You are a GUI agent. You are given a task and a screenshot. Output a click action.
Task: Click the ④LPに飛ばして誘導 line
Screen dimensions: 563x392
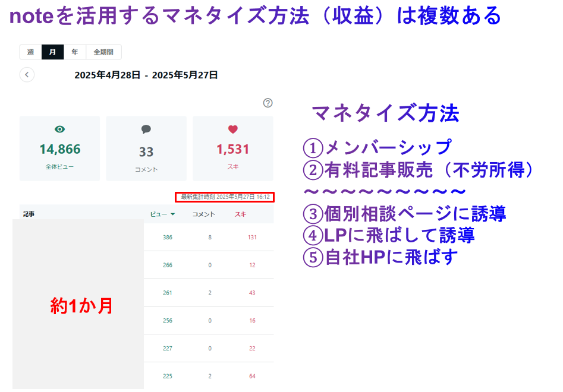[x=389, y=235]
